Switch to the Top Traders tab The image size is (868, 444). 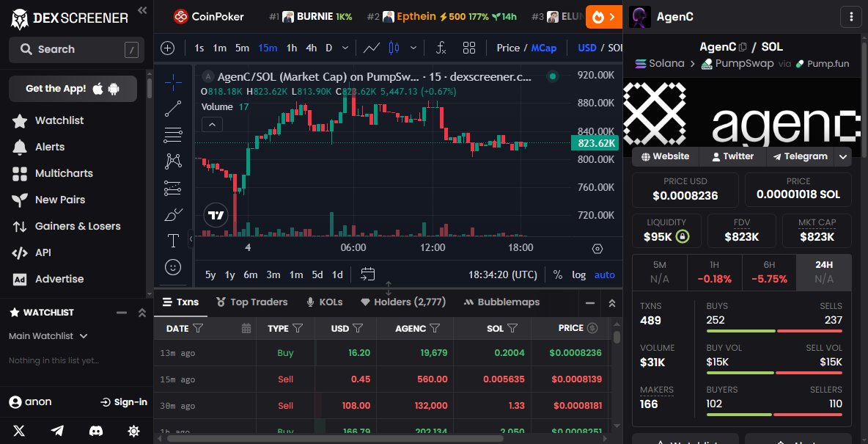(x=252, y=302)
